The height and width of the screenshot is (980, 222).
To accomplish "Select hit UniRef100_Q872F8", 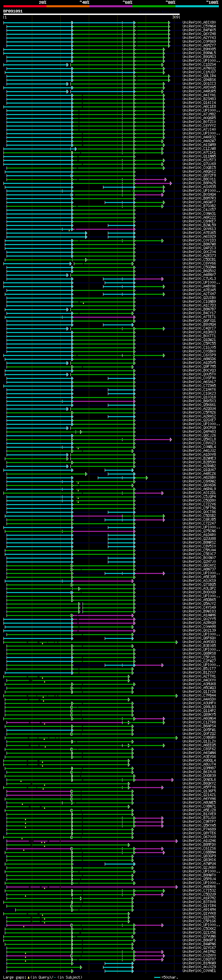I will pyautogui.click(x=199, y=175).
